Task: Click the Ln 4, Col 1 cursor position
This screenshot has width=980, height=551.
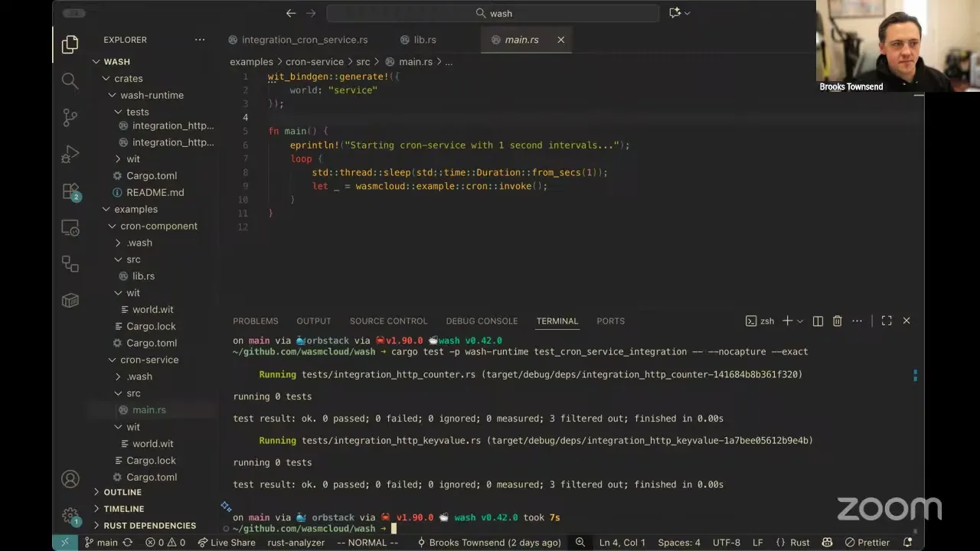Action: [x=622, y=542]
